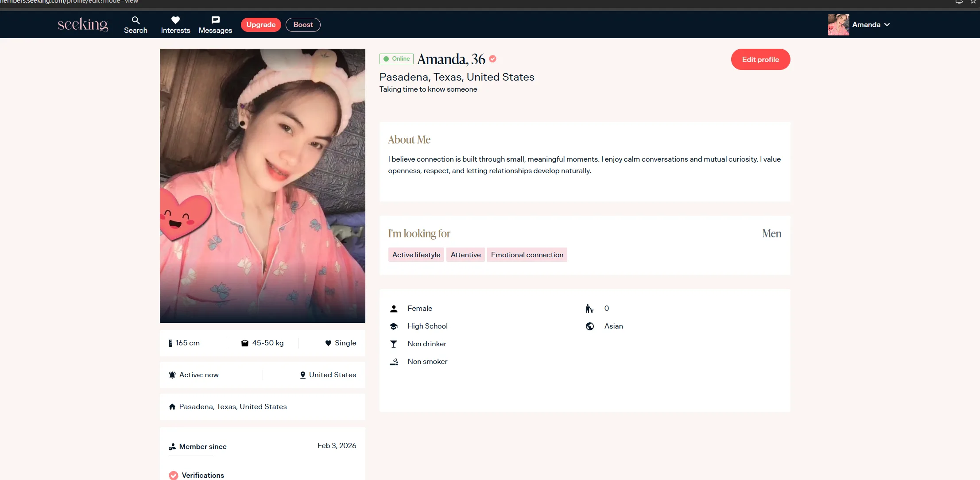
Task: Click the Search magnifier icon
Action: tap(136, 20)
